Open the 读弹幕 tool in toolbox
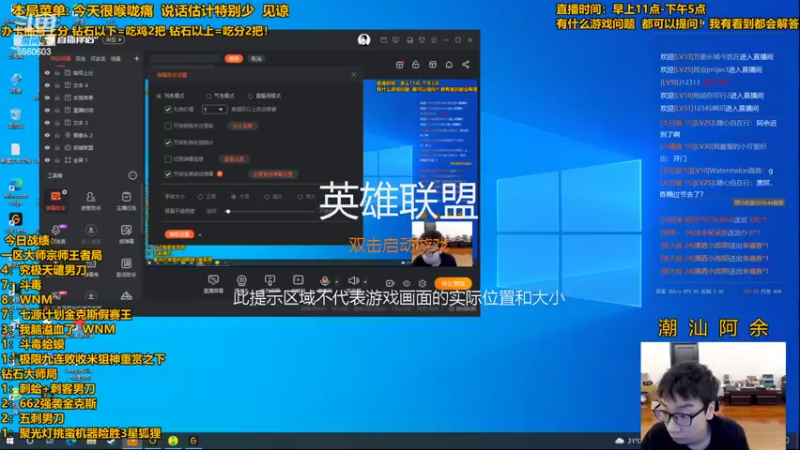800x450 pixels. 126,234
